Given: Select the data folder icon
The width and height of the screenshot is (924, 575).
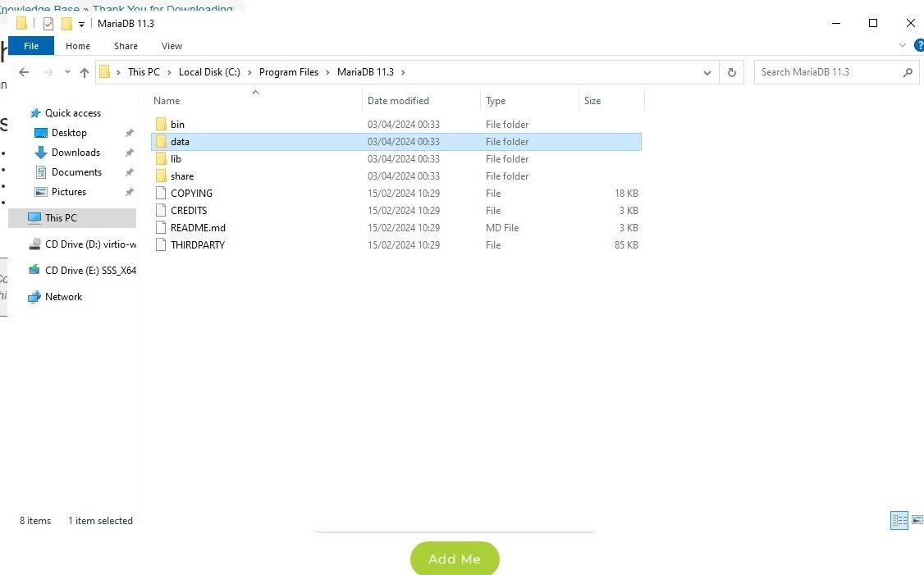Looking at the screenshot, I should [161, 141].
